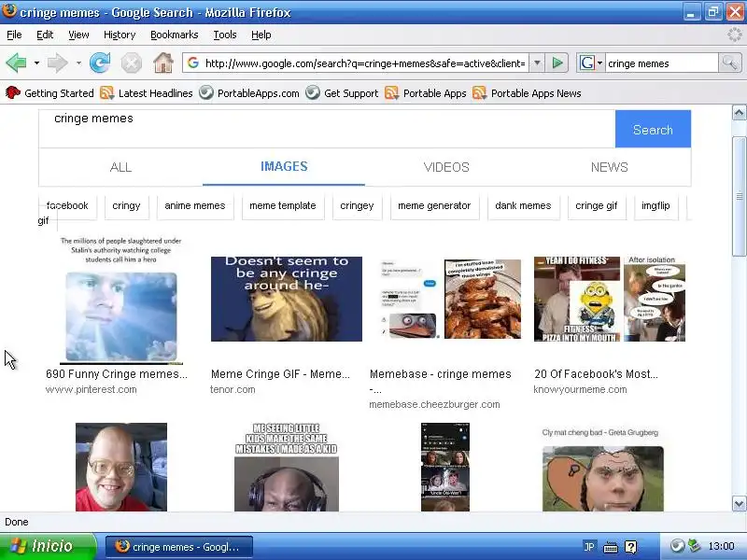Click the green Go arrow beside URL bar
This screenshot has width=747, height=560.
(x=557, y=63)
